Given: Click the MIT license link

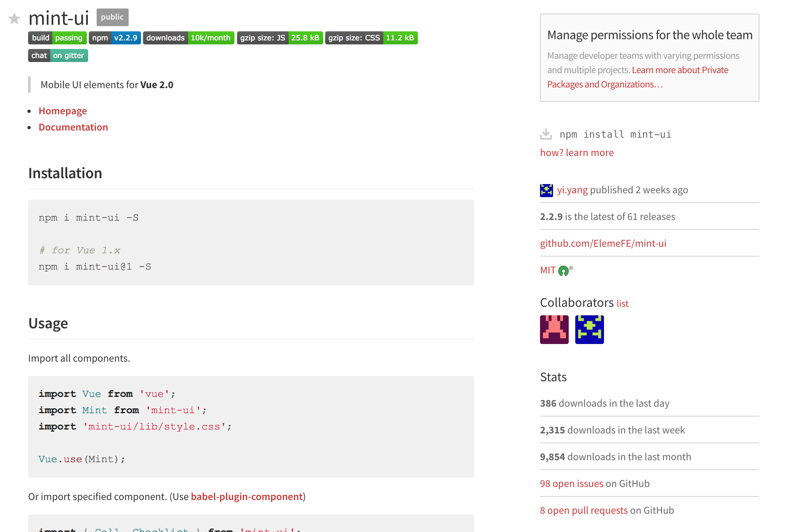Looking at the screenshot, I should [x=548, y=270].
